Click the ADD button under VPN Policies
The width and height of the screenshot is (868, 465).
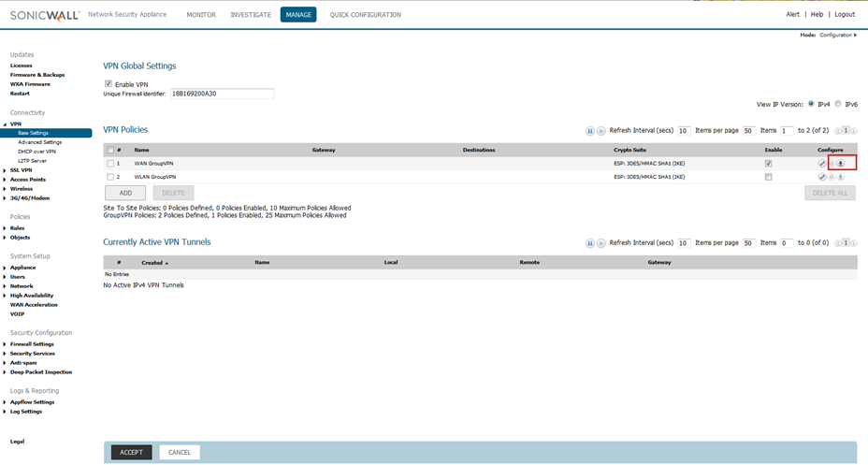pyautogui.click(x=124, y=192)
